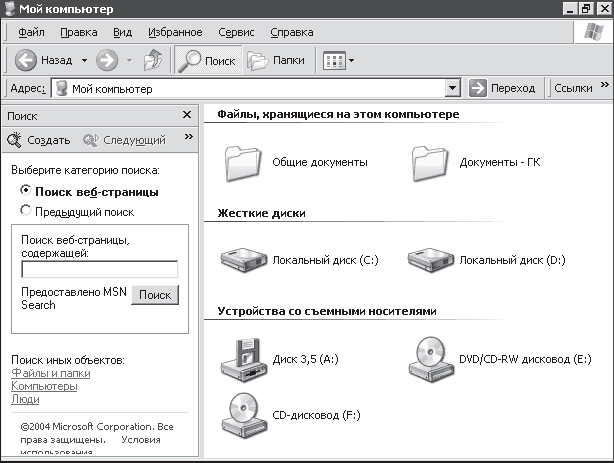Open the Вид menu

tap(123, 32)
